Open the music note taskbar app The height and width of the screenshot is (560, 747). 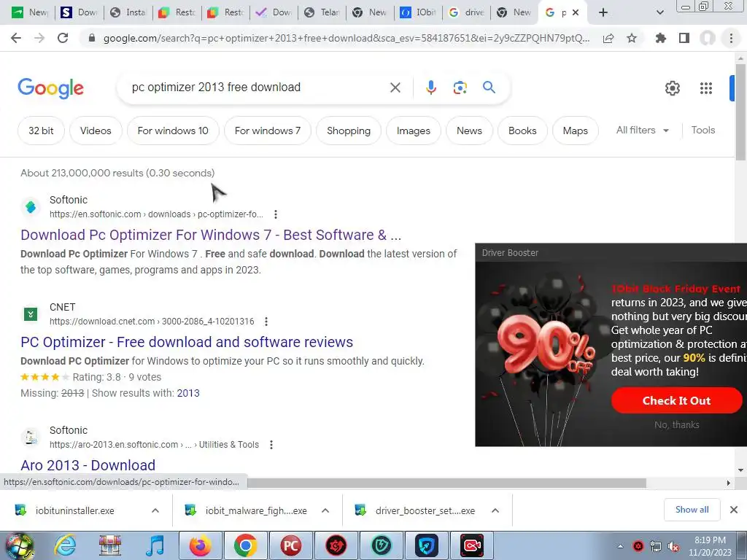coord(155,545)
